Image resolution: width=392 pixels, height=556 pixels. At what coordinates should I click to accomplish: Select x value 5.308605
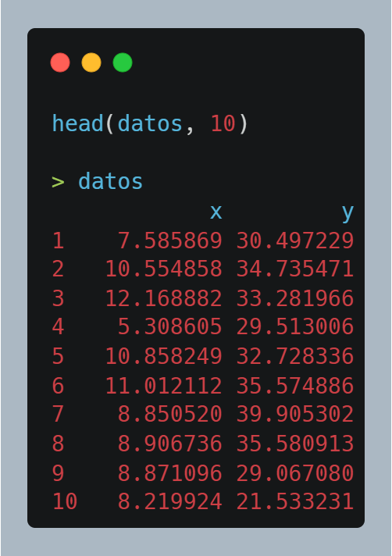170,326
